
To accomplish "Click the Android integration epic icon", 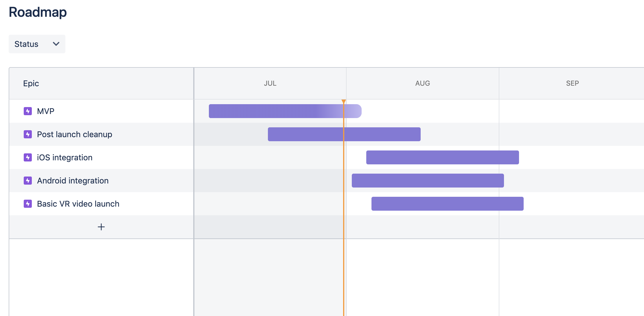I will tap(28, 181).
